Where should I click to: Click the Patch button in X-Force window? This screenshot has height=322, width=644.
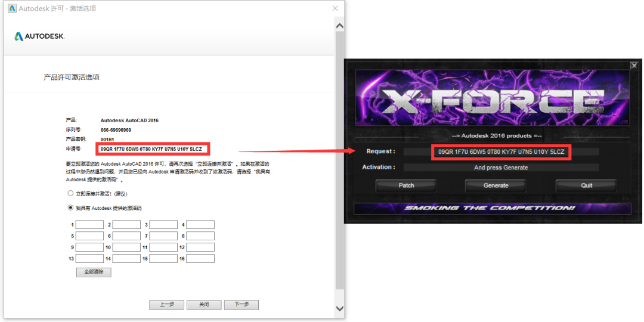(x=406, y=185)
